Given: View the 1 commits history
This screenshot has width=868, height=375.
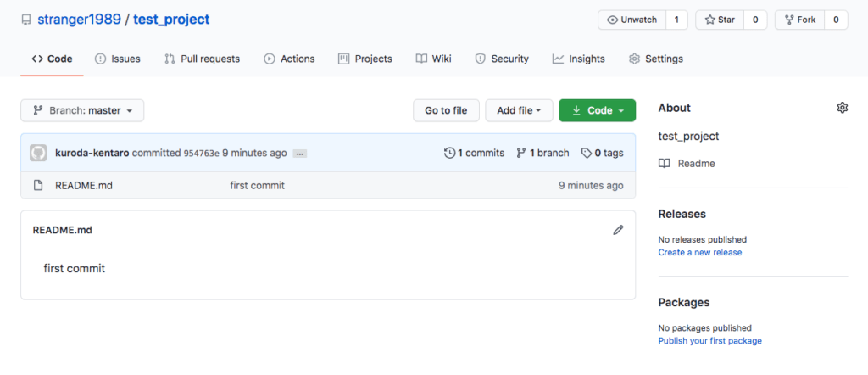Looking at the screenshot, I should tap(475, 153).
